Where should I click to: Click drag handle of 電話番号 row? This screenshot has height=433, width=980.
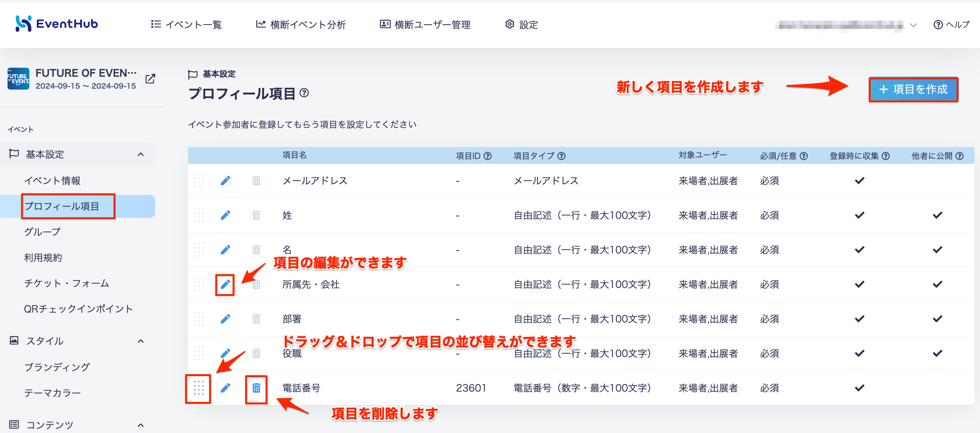(199, 388)
